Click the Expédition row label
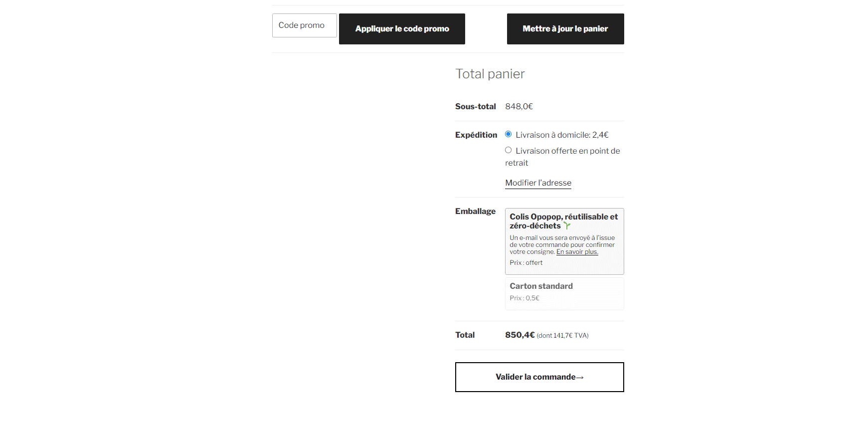 476,135
